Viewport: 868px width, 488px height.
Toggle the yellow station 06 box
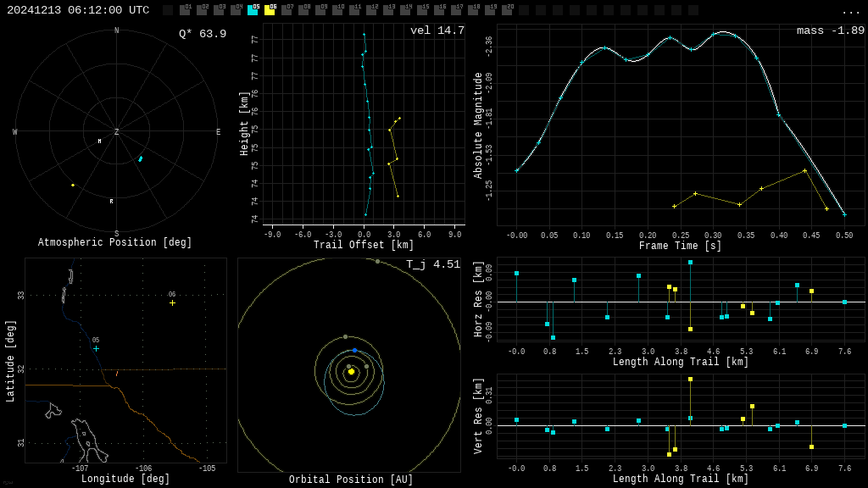(270, 10)
